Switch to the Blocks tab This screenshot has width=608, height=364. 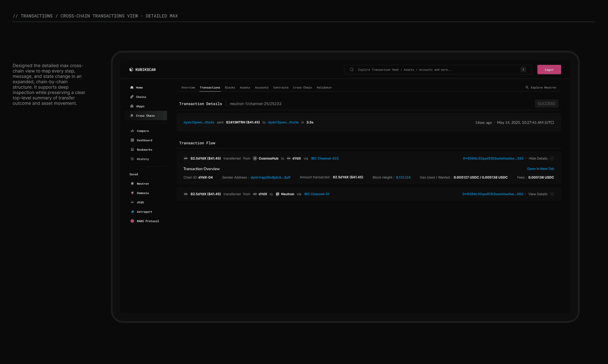[x=230, y=88]
